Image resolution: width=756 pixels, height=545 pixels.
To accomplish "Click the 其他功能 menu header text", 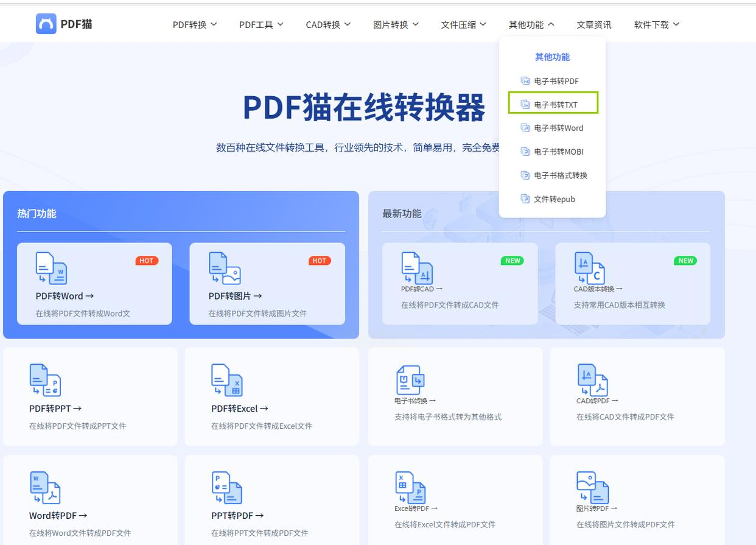I will click(x=552, y=57).
